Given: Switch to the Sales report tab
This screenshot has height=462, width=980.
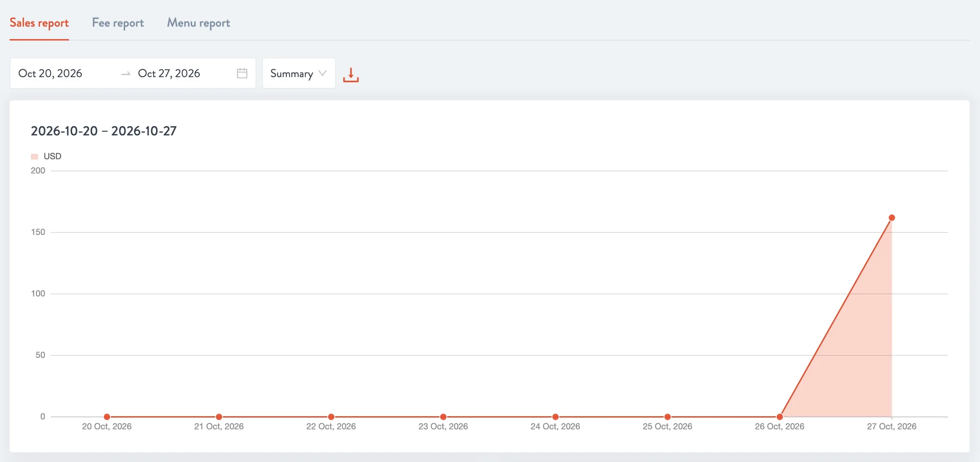Looking at the screenshot, I should pyautogui.click(x=39, y=22).
